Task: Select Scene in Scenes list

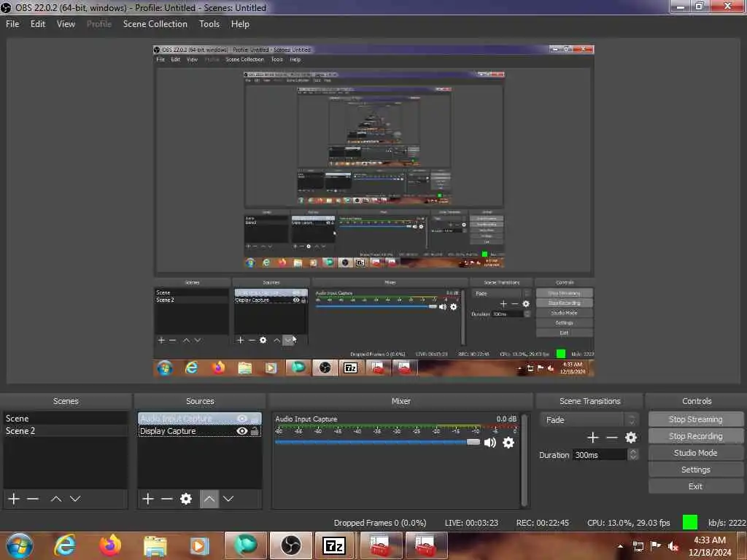Action: (66, 419)
